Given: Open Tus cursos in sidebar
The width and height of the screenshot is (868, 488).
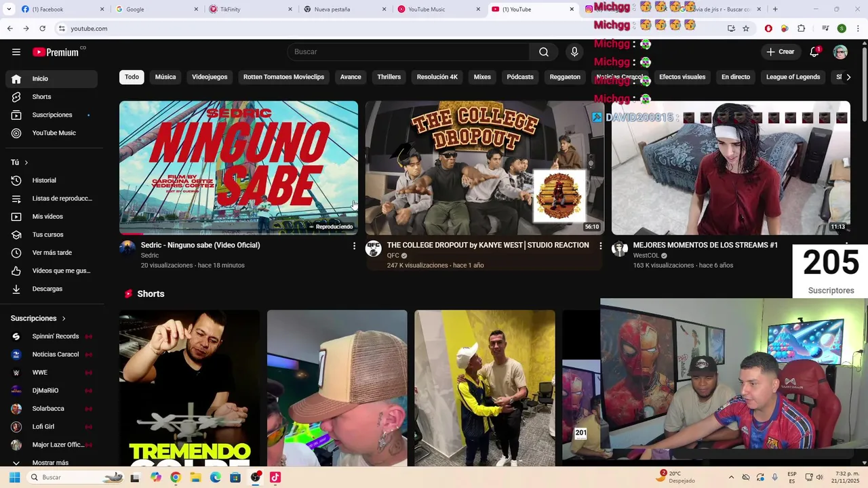Looking at the screenshot, I should click(52, 235).
